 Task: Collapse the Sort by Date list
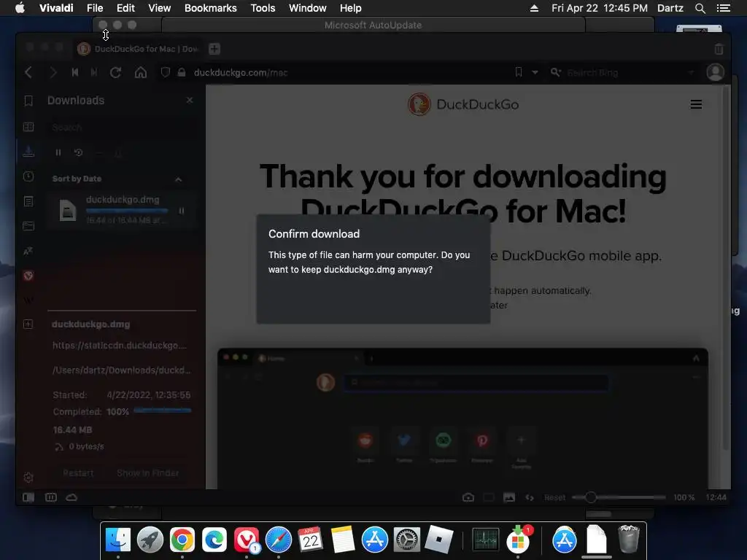(x=178, y=179)
